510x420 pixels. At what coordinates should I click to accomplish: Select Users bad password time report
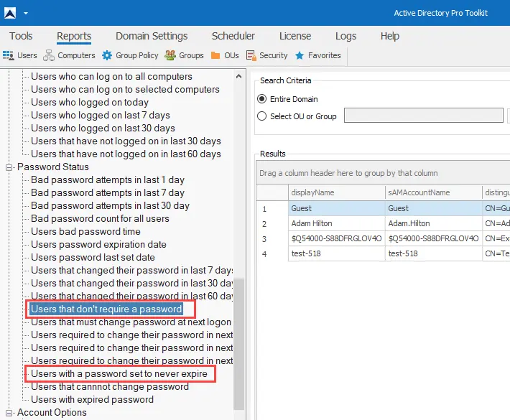(86, 231)
